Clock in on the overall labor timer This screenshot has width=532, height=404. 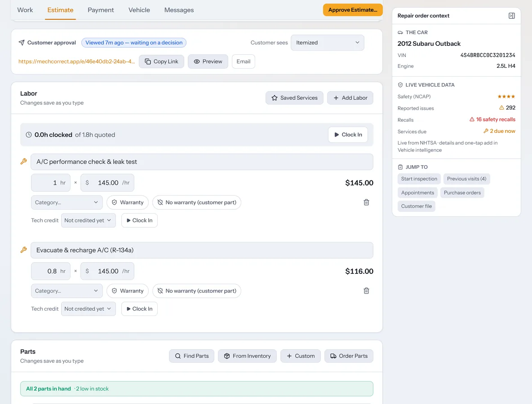point(348,135)
